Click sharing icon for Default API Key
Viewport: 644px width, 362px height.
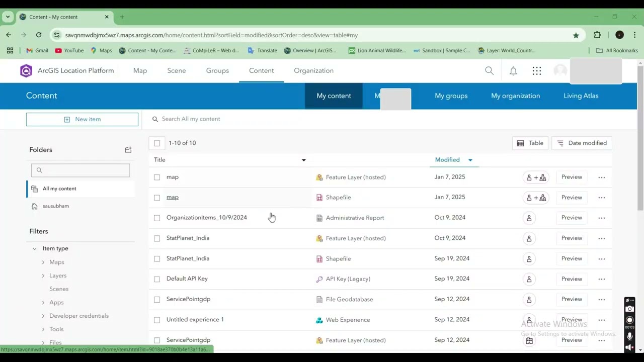pos(529,279)
